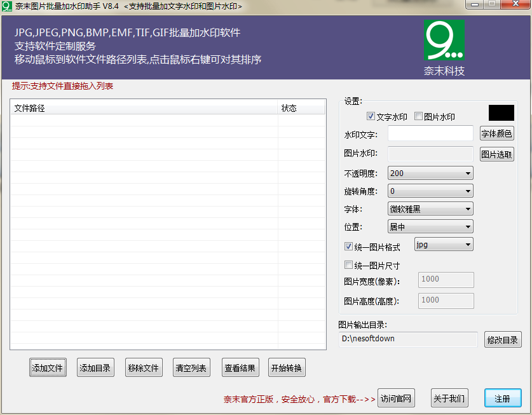
Task: Enable the 图片水印 checkbox
Action: point(418,116)
